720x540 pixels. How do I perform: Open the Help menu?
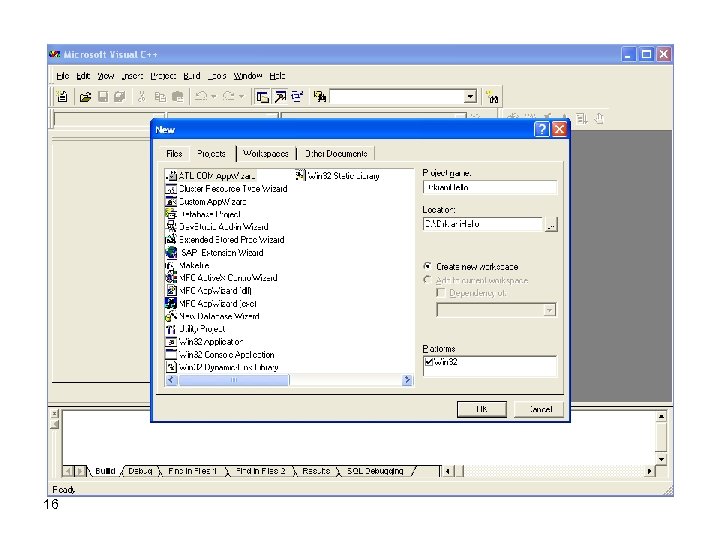tap(277, 76)
